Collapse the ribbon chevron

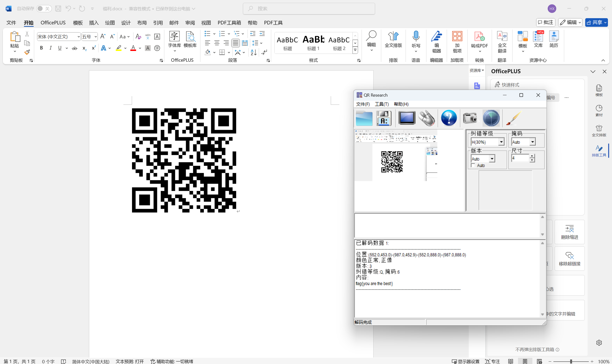[x=603, y=60]
